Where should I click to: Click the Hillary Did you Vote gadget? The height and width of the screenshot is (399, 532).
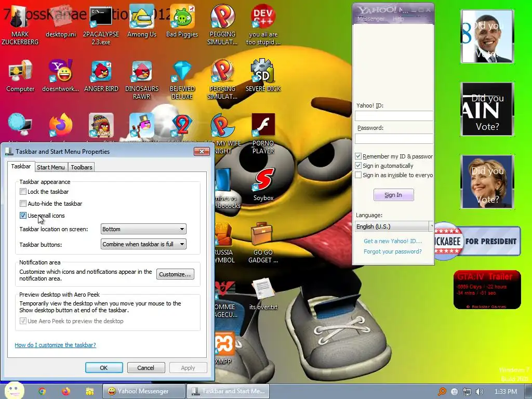tap(487, 182)
